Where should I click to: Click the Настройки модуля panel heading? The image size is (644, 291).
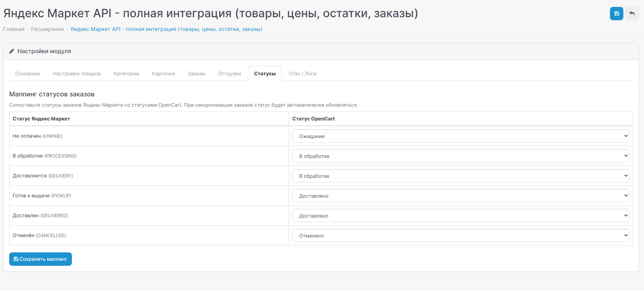(x=44, y=51)
